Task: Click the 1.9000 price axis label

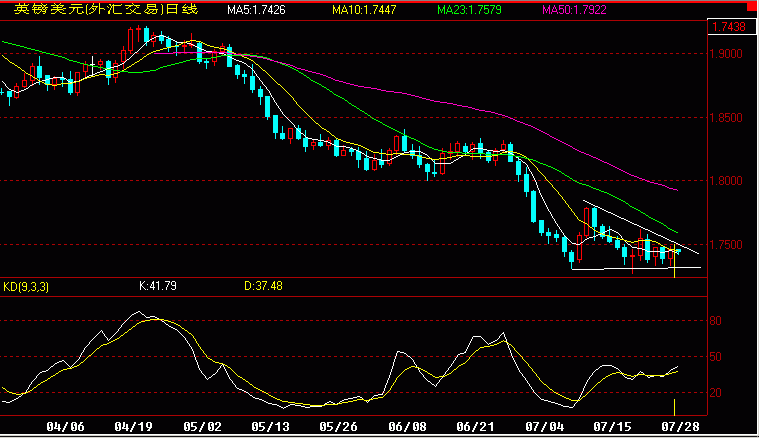Action: [x=726, y=54]
